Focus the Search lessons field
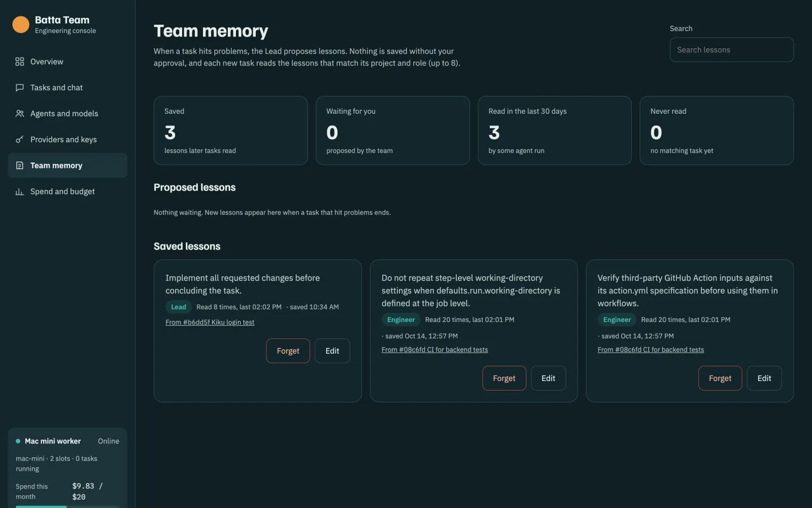Screen dimensions: 812x508 (731, 50)
